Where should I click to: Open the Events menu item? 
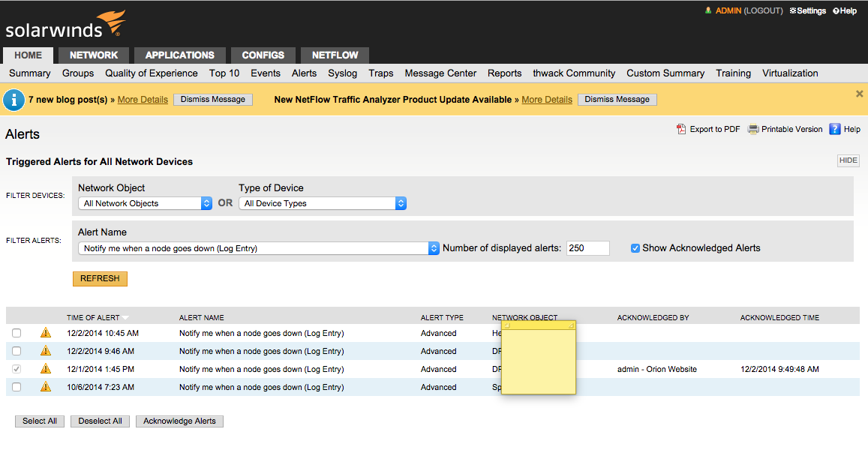click(x=266, y=73)
